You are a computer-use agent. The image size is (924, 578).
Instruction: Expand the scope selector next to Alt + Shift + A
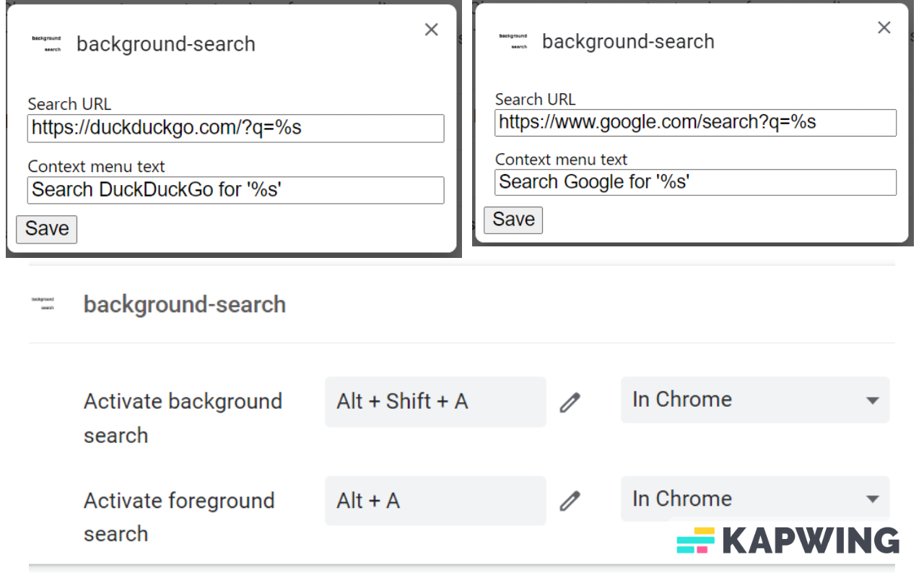pyautogui.click(x=754, y=400)
